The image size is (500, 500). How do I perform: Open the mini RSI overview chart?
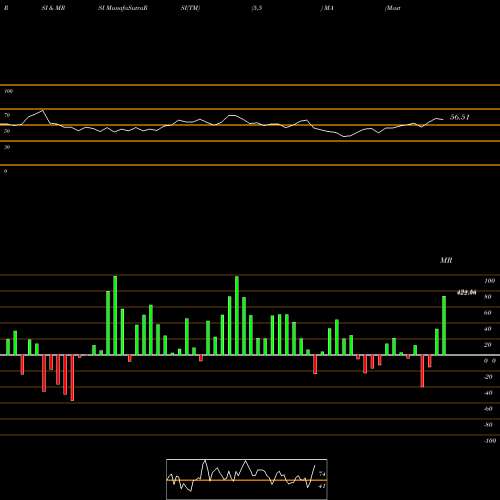247,479
